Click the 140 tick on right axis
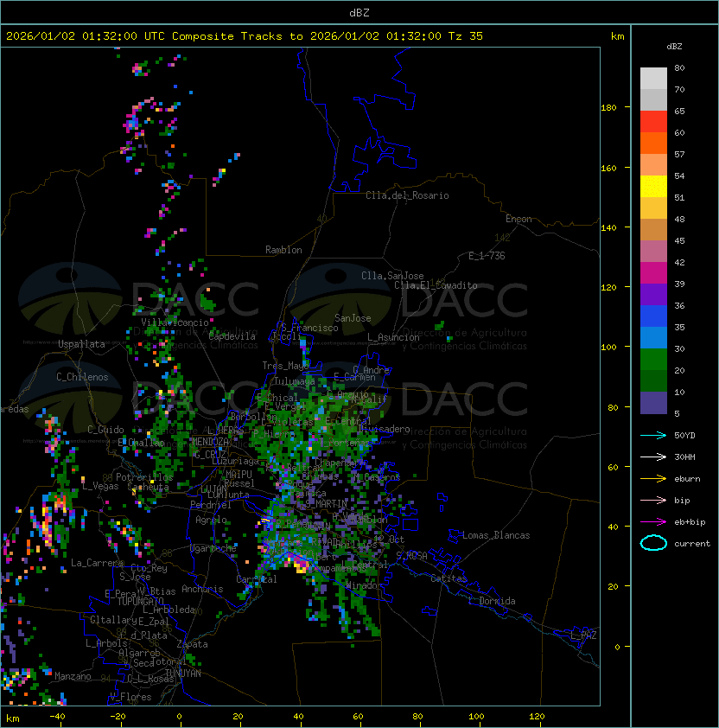The height and width of the screenshot is (728, 719). click(608, 228)
